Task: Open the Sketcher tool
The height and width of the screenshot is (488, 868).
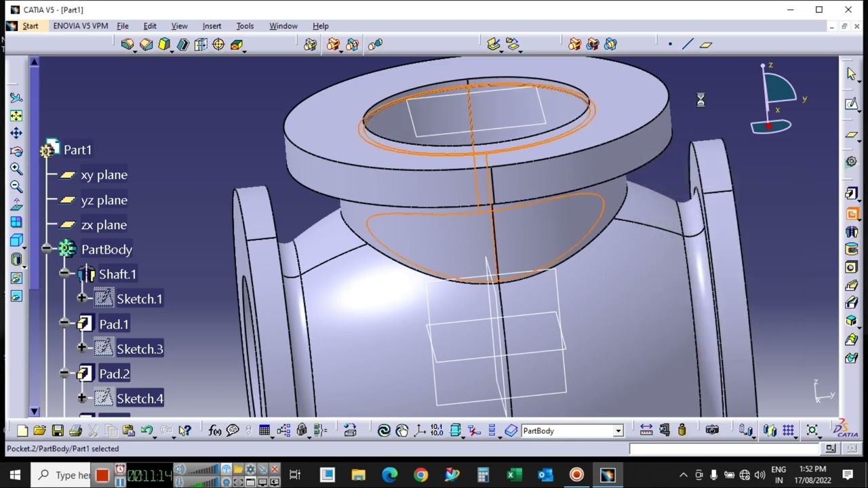Action: tap(852, 104)
